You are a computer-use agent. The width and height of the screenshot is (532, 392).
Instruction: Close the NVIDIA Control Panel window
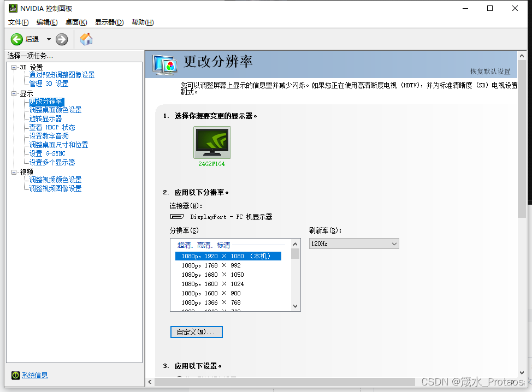[x=515, y=8]
